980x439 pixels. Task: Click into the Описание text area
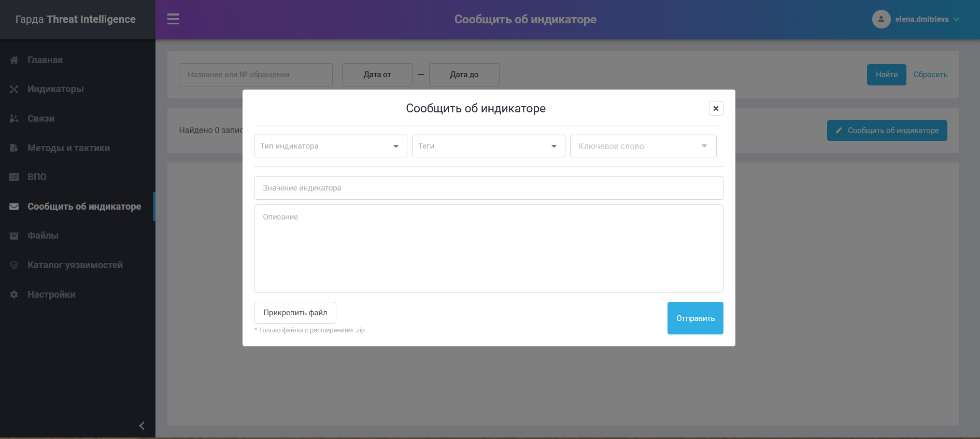point(488,248)
